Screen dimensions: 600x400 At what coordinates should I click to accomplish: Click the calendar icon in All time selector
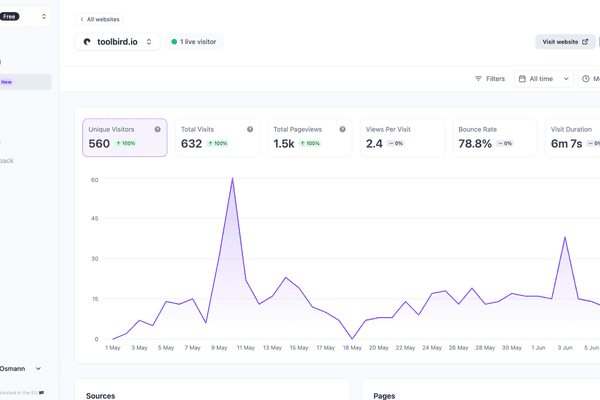click(x=522, y=78)
